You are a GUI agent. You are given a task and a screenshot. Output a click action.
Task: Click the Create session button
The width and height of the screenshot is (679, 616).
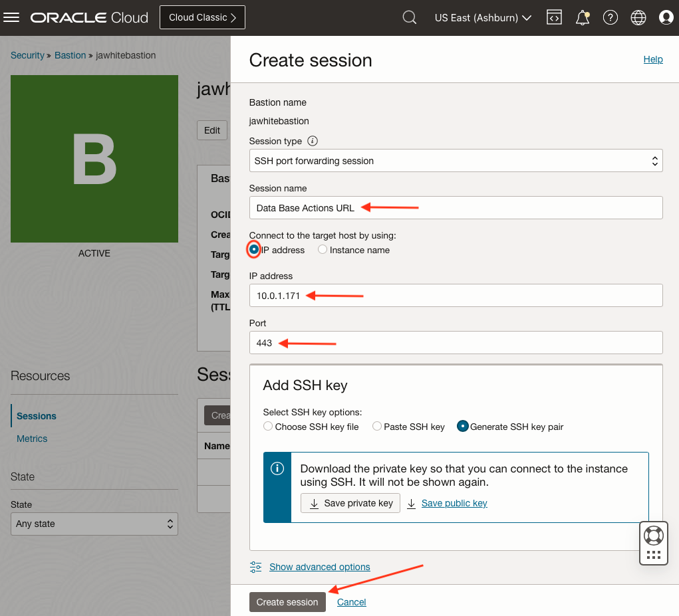[287, 602]
